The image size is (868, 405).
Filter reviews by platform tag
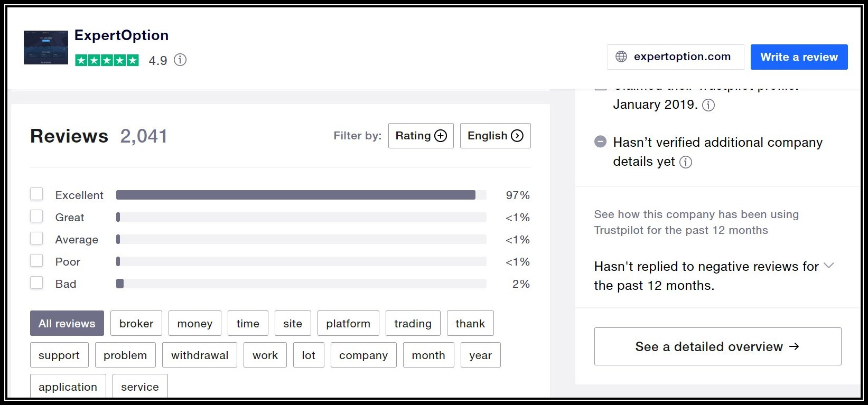[348, 323]
